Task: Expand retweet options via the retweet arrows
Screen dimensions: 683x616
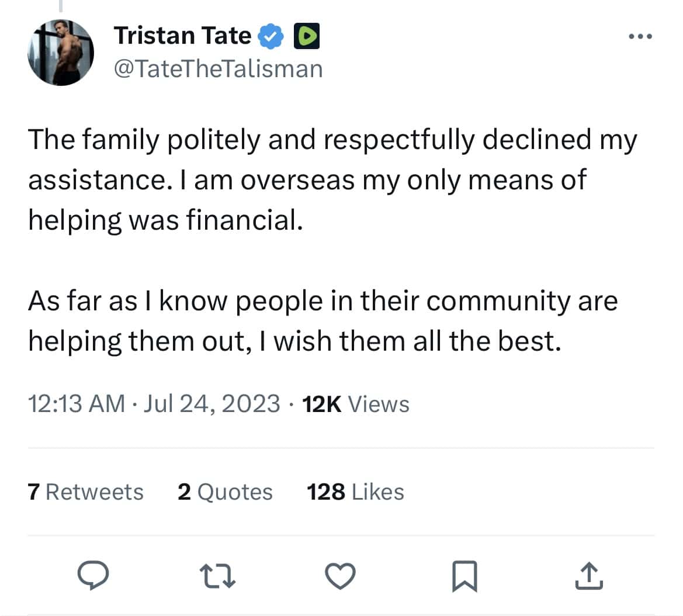Action: [218, 576]
